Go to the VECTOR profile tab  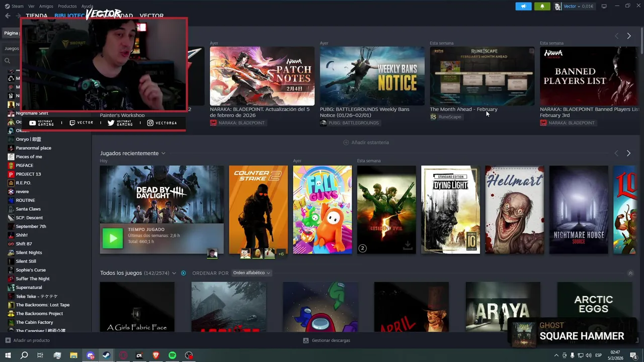pos(151,16)
